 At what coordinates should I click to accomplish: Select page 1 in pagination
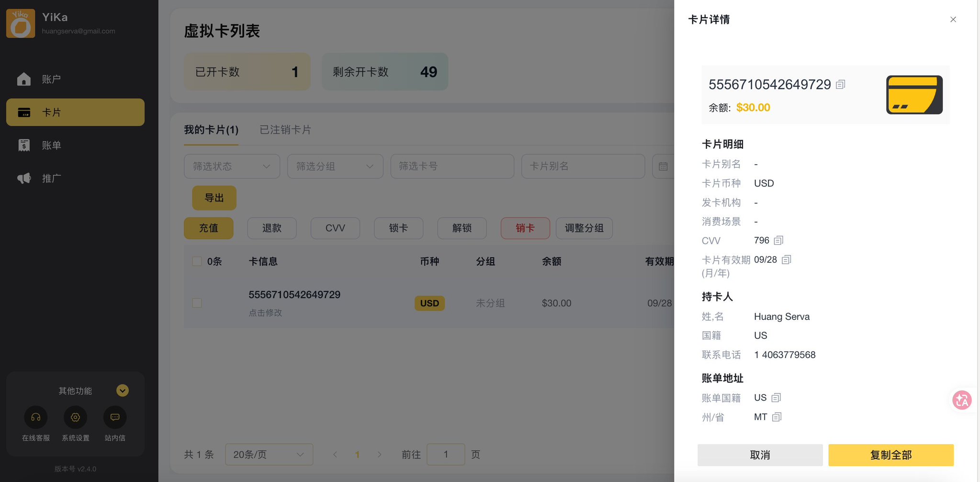point(357,454)
